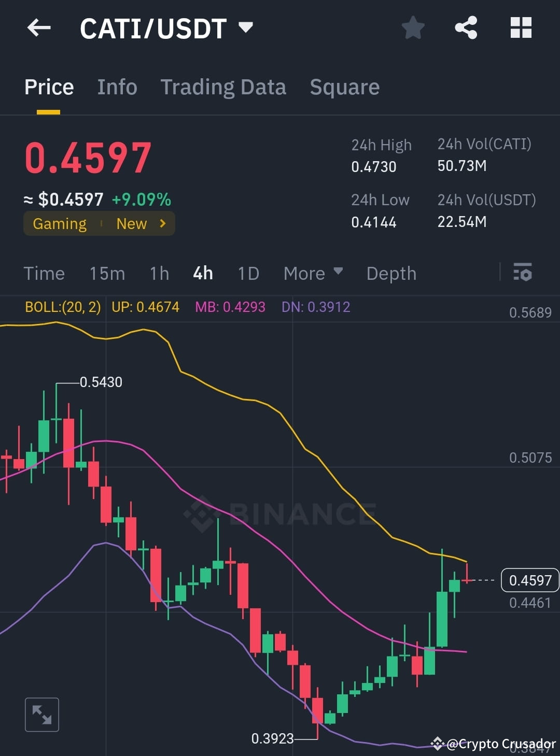The image size is (560, 756).
Task: Add CATI/USDT to favorites via star icon
Action: pyautogui.click(x=413, y=28)
